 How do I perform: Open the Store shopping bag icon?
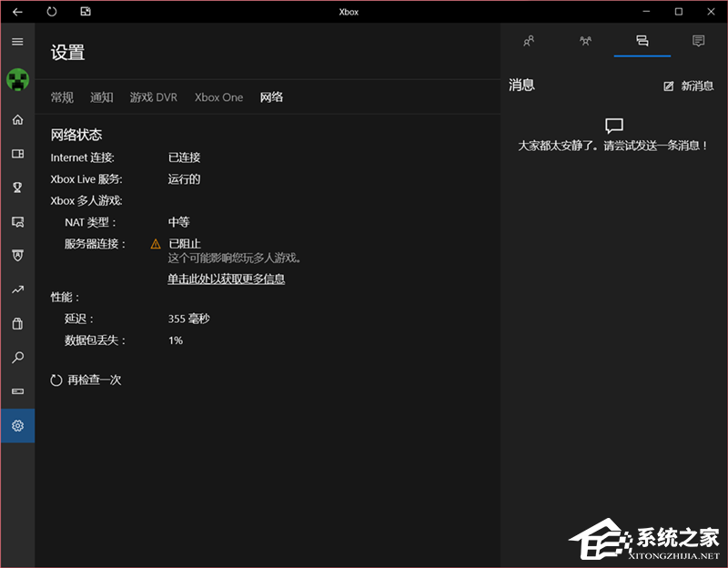(x=17, y=323)
